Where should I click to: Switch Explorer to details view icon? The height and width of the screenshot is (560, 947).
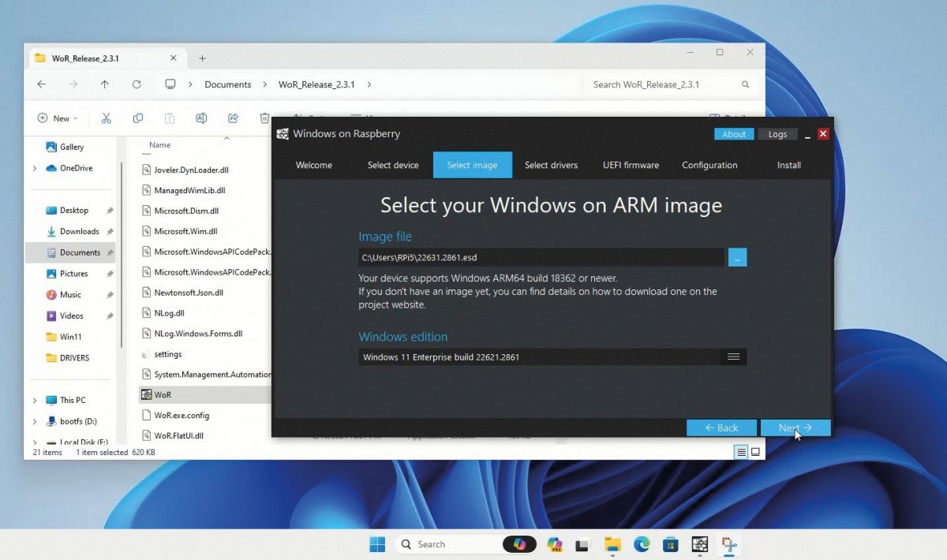tap(741, 452)
